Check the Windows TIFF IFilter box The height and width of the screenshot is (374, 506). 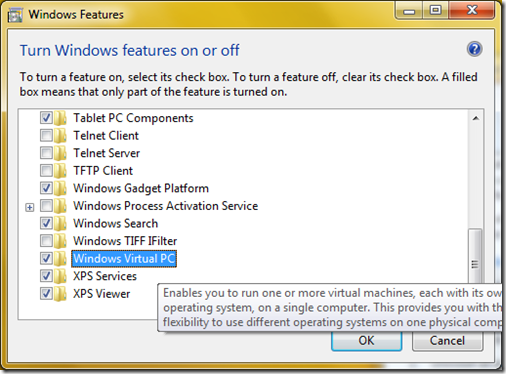pos(46,241)
